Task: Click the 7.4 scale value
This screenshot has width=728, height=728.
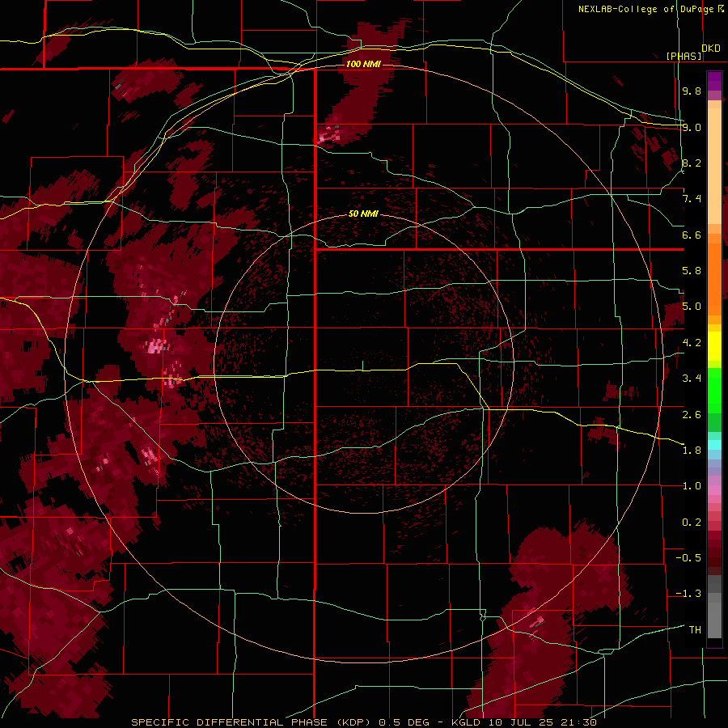Action: [692, 199]
